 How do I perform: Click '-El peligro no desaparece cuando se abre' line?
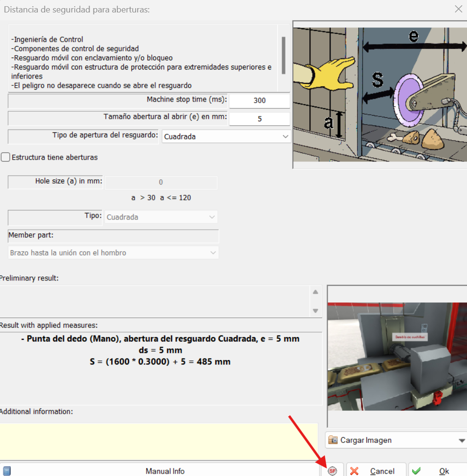101,85
